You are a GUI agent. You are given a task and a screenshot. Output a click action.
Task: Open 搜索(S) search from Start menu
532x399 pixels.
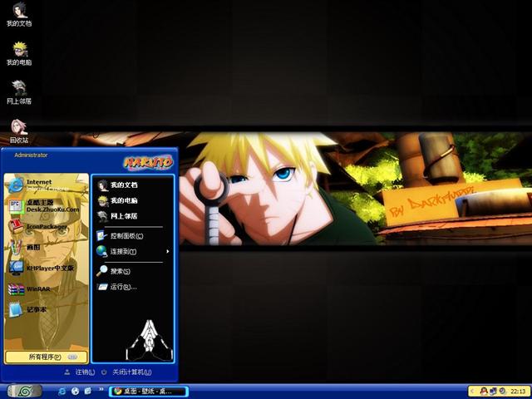click(133, 271)
